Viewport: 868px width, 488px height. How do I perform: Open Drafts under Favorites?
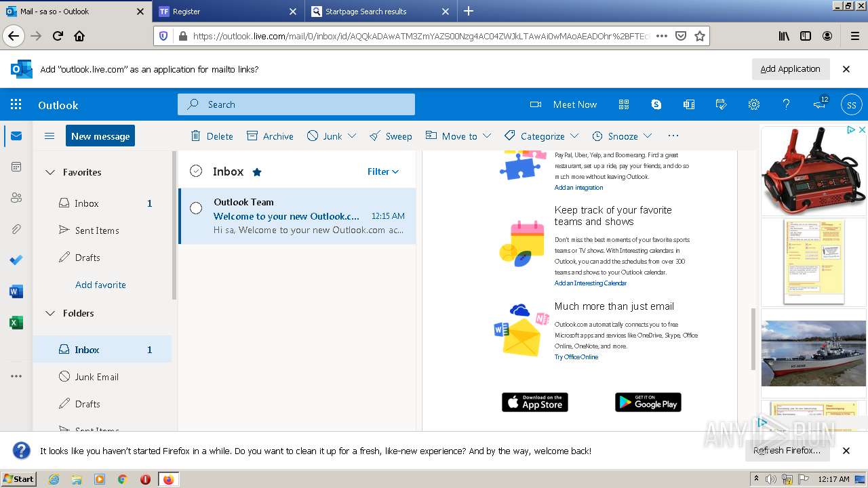[102, 258]
